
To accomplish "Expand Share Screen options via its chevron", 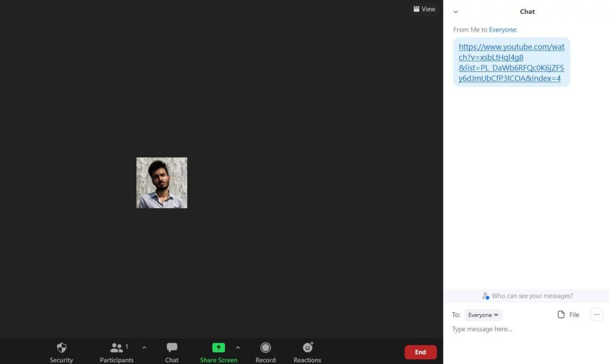I will [x=238, y=347].
